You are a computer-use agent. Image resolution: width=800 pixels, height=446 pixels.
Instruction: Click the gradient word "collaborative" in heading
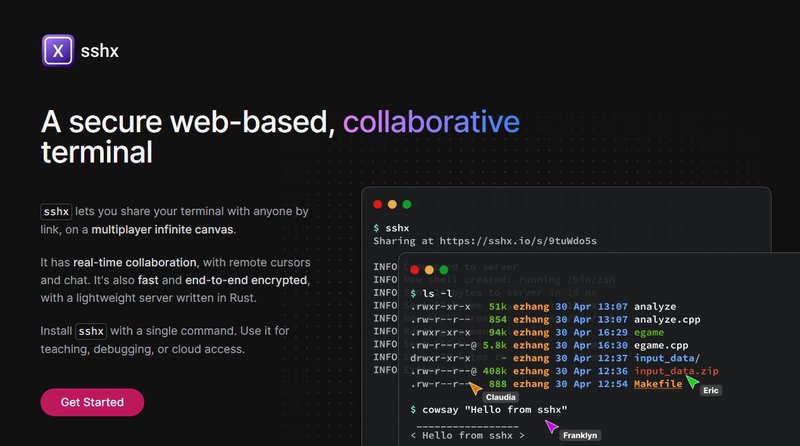[x=431, y=122]
